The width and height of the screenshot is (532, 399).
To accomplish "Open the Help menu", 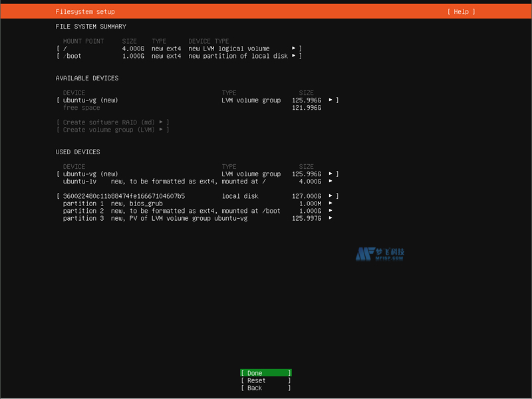I will pos(460,11).
